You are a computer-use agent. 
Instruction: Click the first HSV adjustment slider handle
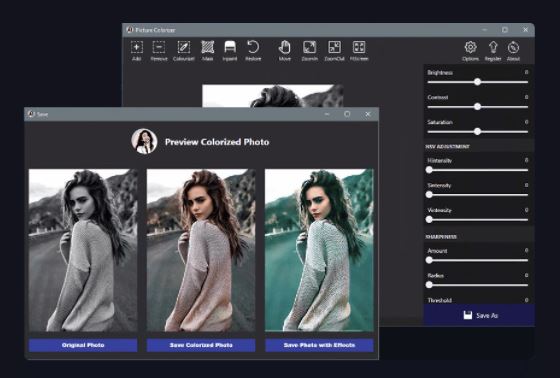429,170
